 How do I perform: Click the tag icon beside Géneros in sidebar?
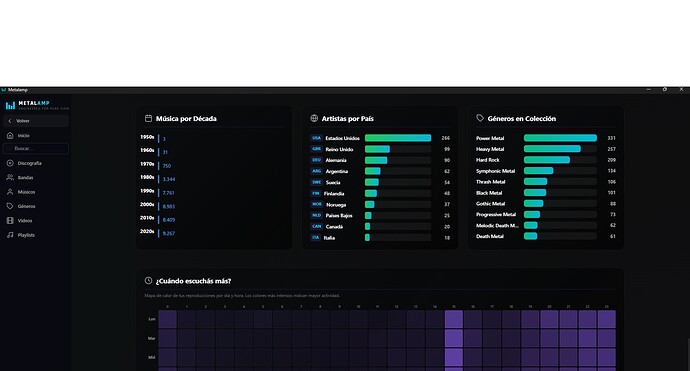point(10,206)
